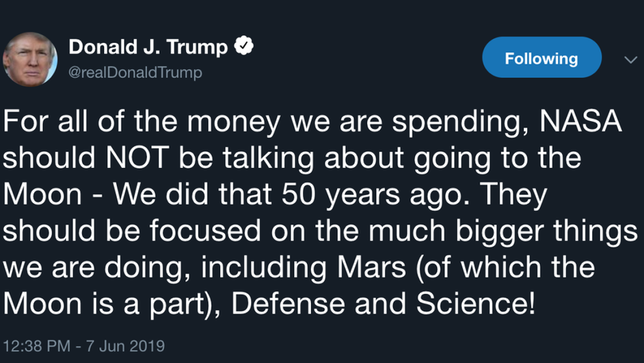Click the word NASA in the tweet
This screenshot has height=363, width=644.
(x=581, y=122)
